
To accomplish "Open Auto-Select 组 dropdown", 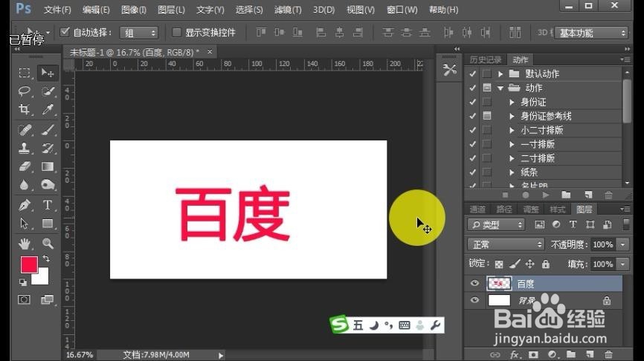I will coord(139,33).
